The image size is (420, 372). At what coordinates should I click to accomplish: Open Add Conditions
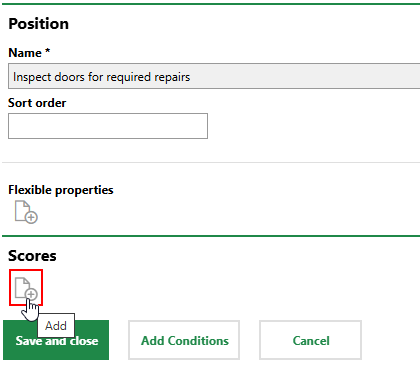184,340
